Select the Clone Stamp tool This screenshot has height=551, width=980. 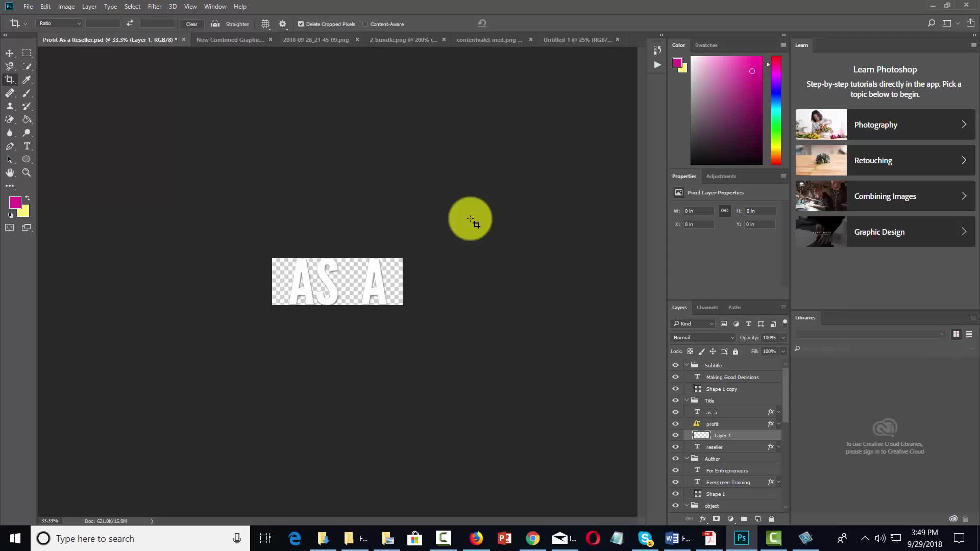coord(10,107)
